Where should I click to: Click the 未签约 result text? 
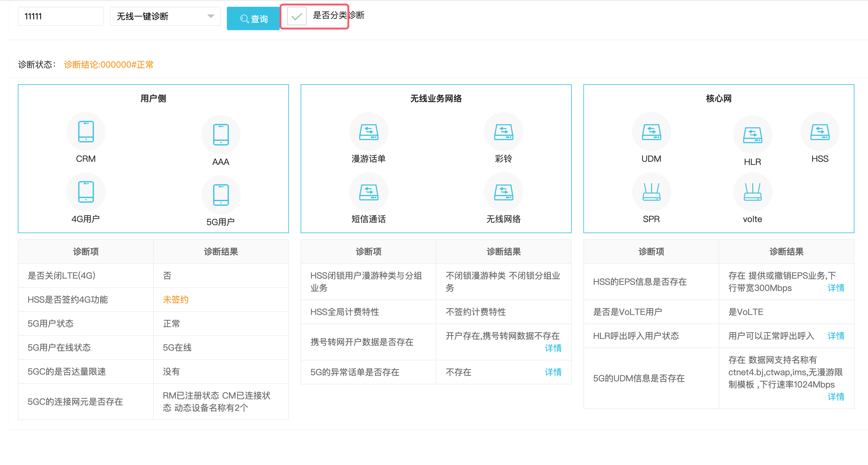click(176, 300)
